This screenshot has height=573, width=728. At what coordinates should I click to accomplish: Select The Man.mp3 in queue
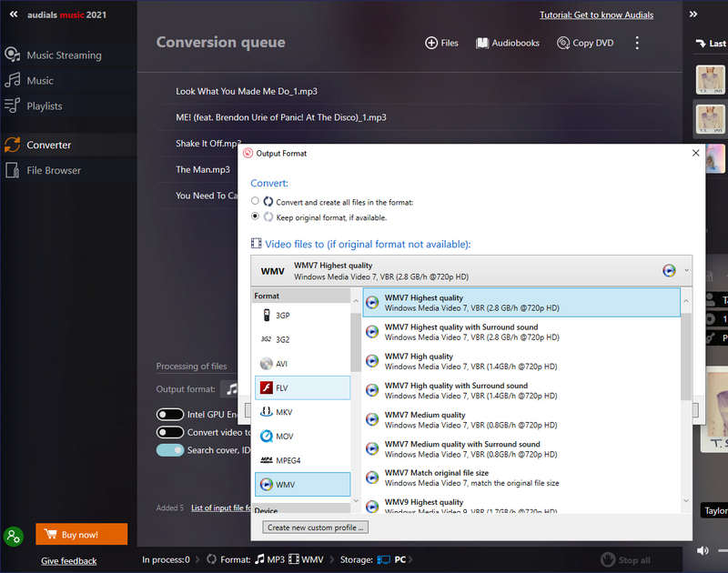(x=203, y=170)
